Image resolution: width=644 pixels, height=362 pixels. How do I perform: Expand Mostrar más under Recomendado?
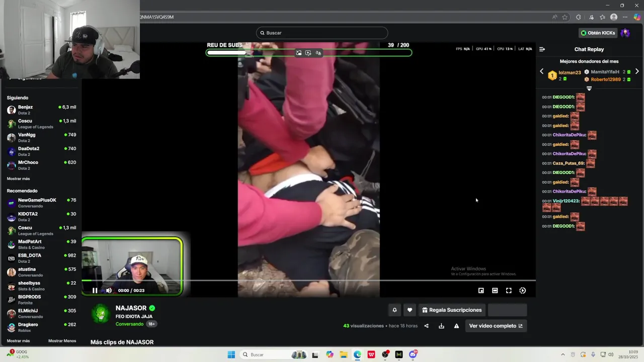click(18, 341)
